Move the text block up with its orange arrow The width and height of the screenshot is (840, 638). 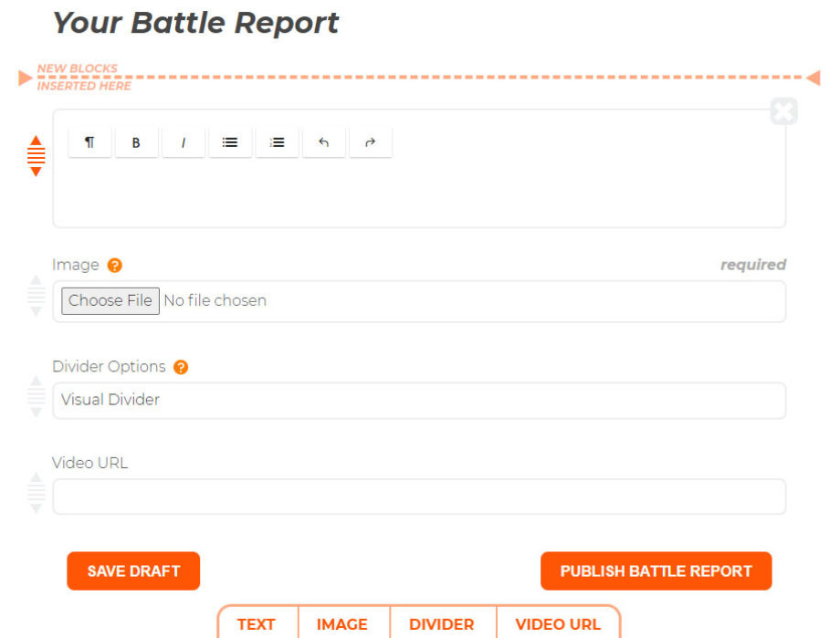[36, 141]
